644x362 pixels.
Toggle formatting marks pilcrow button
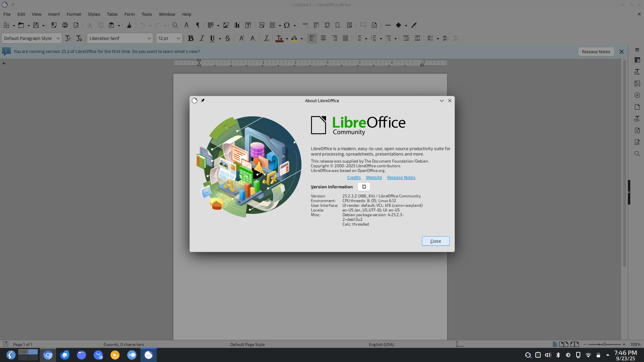click(198, 25)
